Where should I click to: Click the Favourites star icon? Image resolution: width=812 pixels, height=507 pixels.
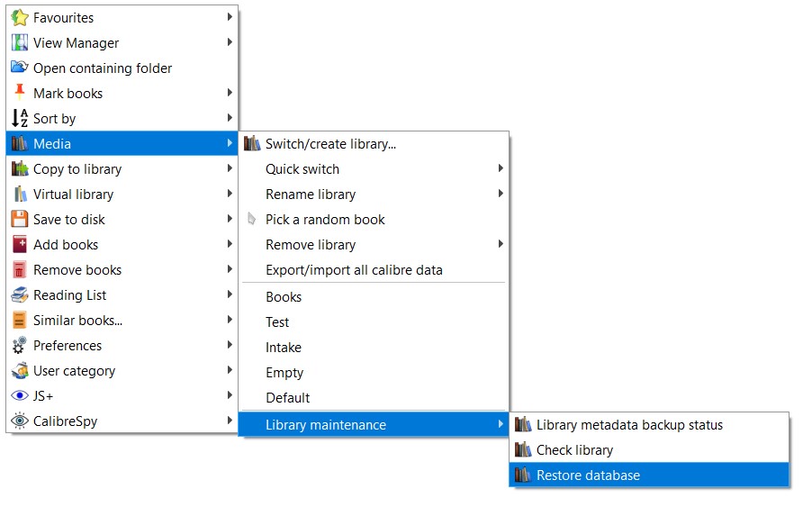[x=20, y=18]
